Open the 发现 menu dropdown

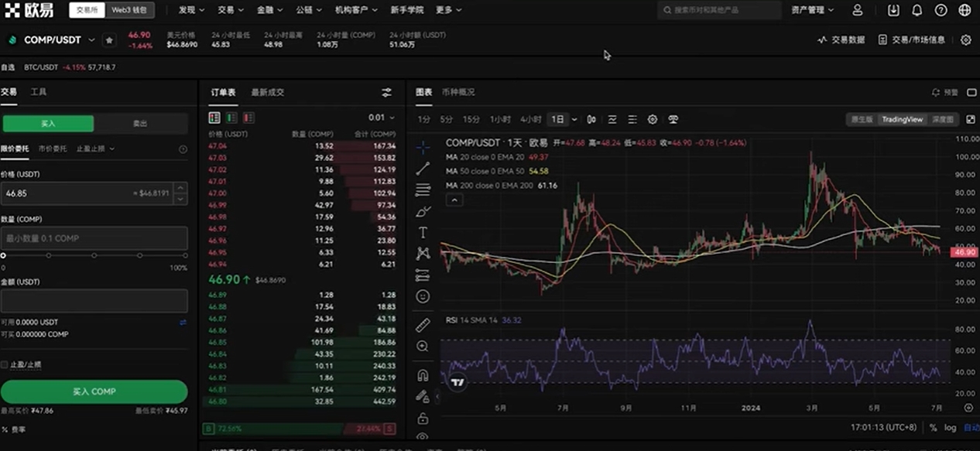[191, 10]
